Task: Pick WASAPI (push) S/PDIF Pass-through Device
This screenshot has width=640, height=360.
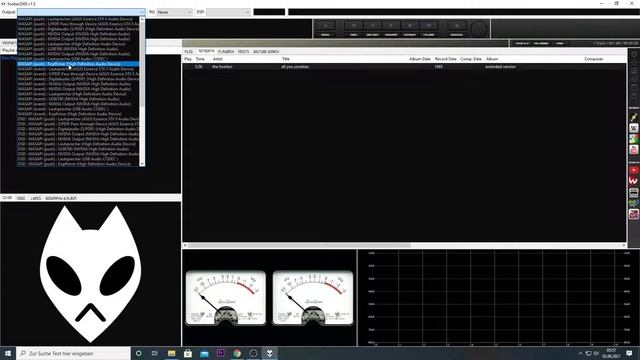Action: click(78, 24)
